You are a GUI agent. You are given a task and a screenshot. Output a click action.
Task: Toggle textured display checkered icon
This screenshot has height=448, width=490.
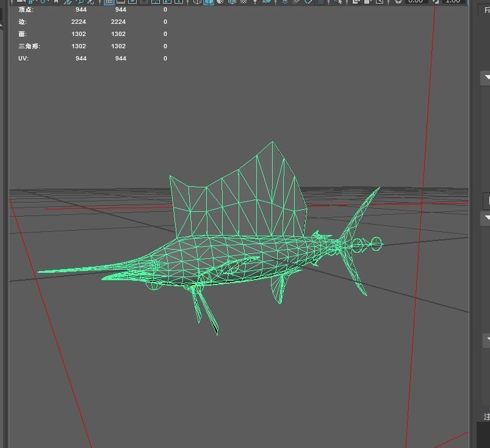point(243,1)
